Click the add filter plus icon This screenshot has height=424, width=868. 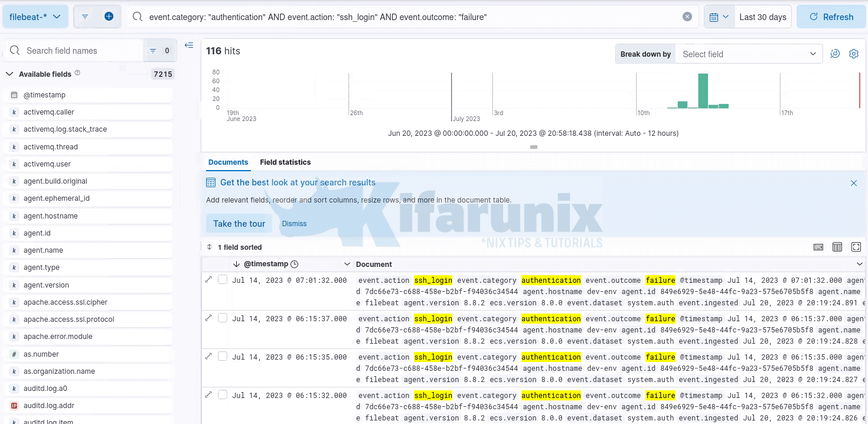click(109, 17)
